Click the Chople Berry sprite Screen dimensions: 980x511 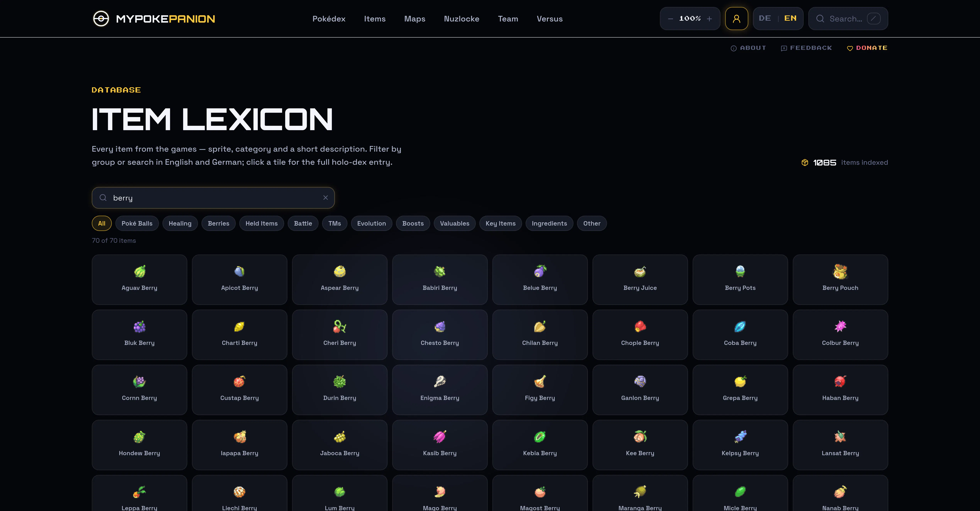(x=640, y=327)
